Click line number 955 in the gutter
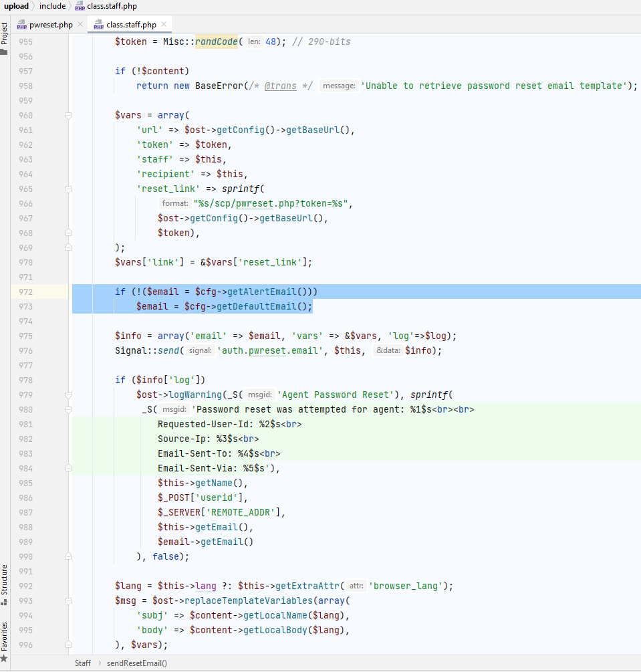Image resolution: width=641 pixels, height=672 pixels. pyautogui.click(x=25, y=42)
